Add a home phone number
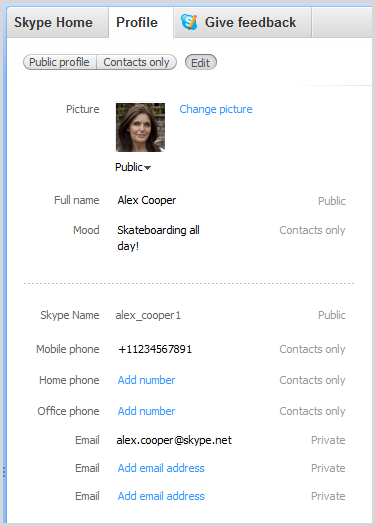The width and height of the screenshot is (375, 526). click(x=146, y=380)
